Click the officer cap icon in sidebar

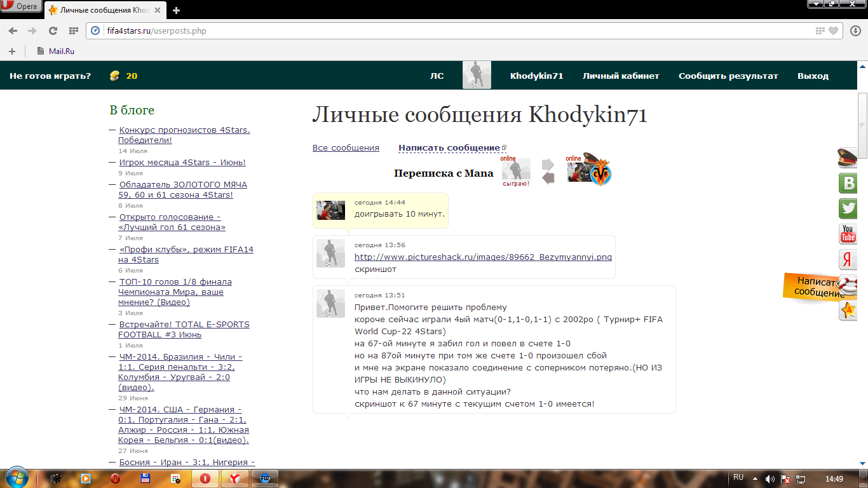[x=848, y=157]
